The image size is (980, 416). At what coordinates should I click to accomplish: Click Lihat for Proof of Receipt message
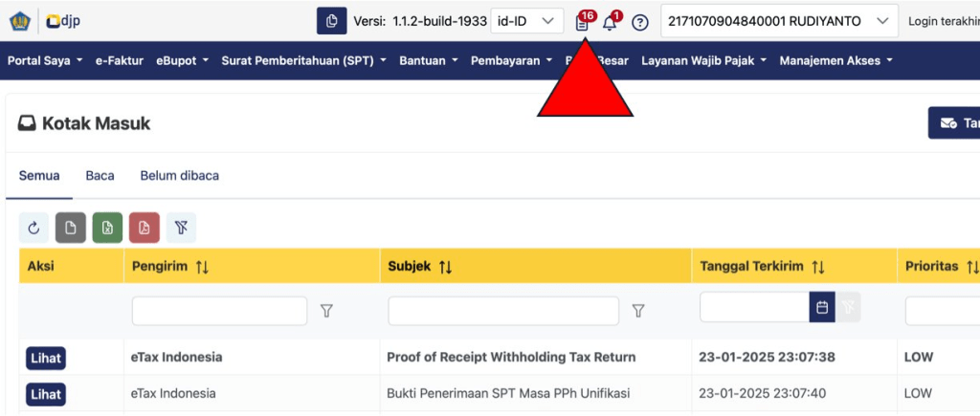coord(46,358)
